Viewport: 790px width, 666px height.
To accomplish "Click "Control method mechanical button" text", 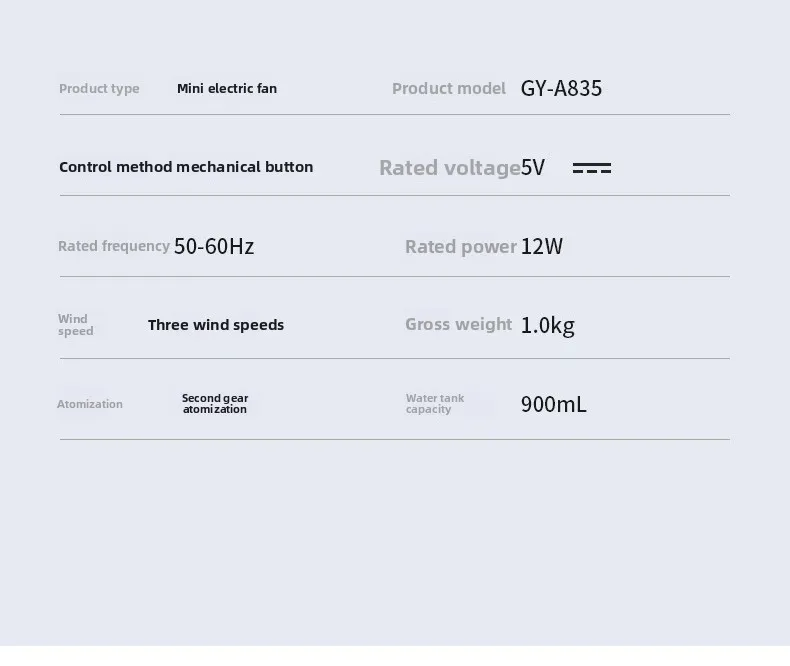I will pyautogui.click(x=186, y=167).
